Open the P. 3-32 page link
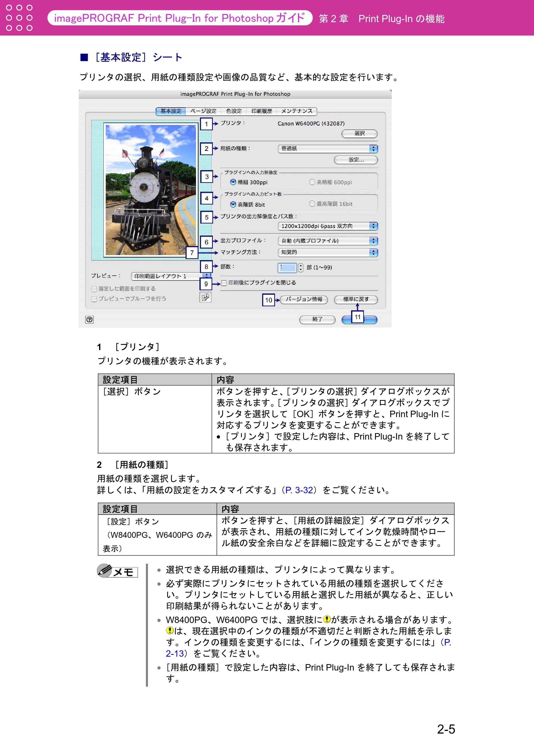Screen dimensions: 534x756 (299, 490)
